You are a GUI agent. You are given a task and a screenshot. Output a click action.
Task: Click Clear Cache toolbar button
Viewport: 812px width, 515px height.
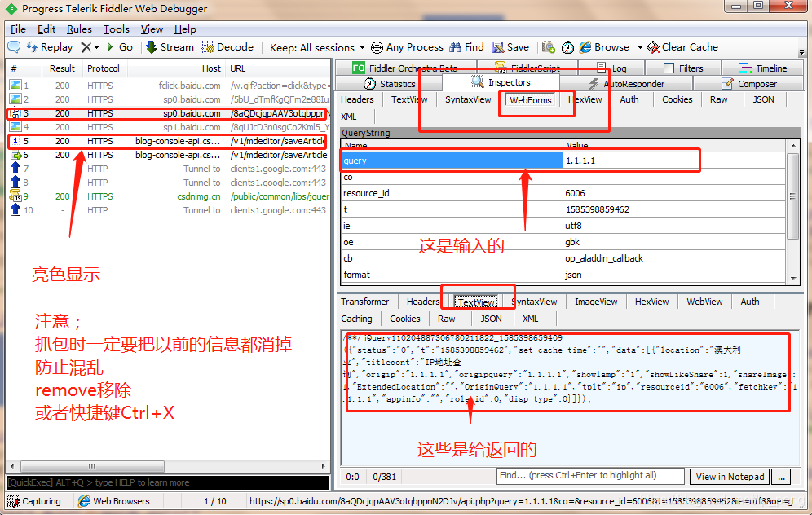tap(682, 47)
